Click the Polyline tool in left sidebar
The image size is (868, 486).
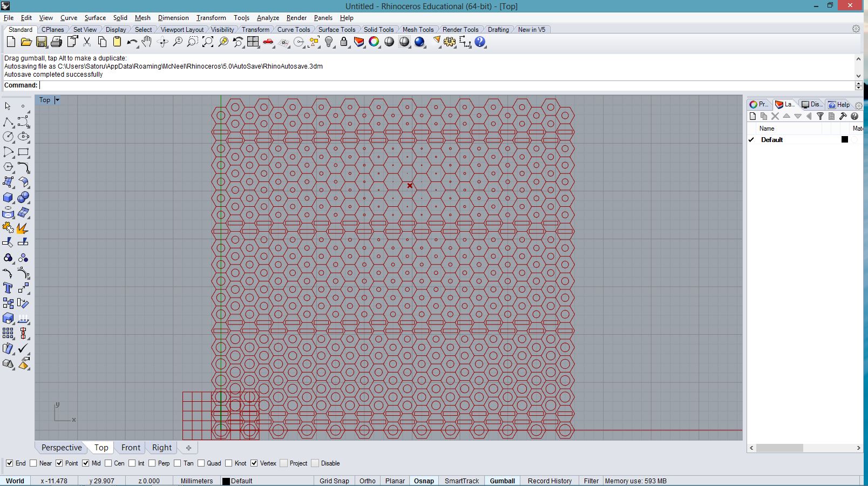coord(8,122)
